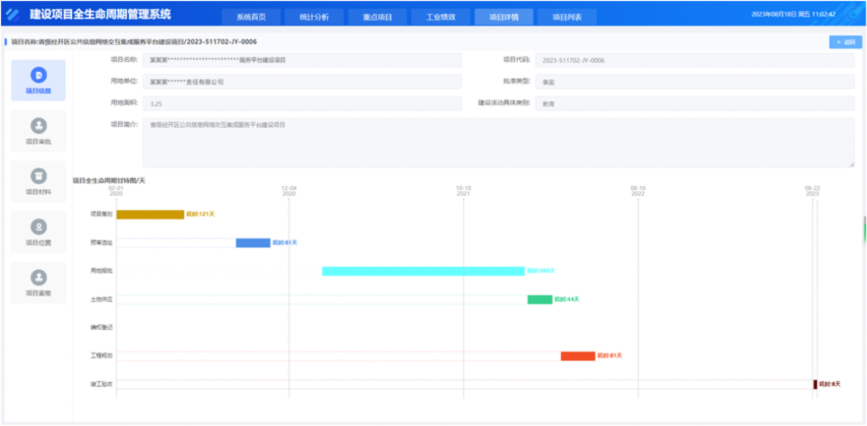Click the cyan 用地报批 Gantt bar
Image resolution: width=867 pixels, height=426 pixels.
click(422, 271)
